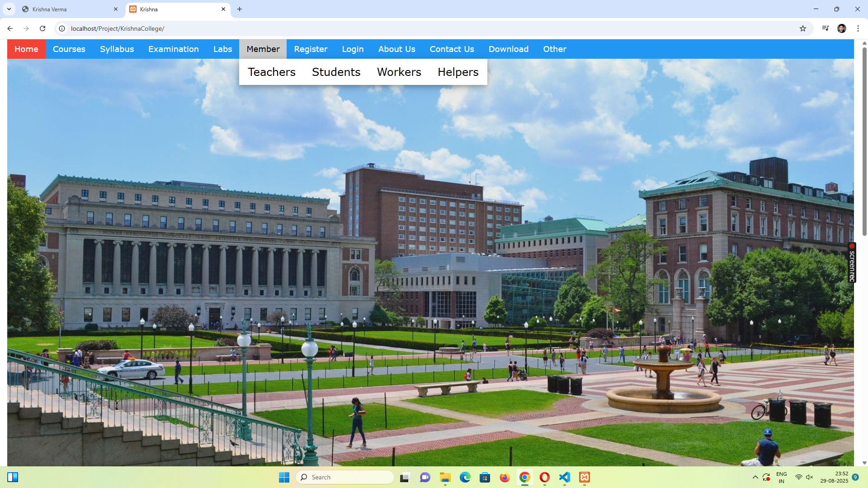Open the Teams chat taskbar icon
Image resolution: width=868 pixels, height=488 pixels.
point(425,477)
